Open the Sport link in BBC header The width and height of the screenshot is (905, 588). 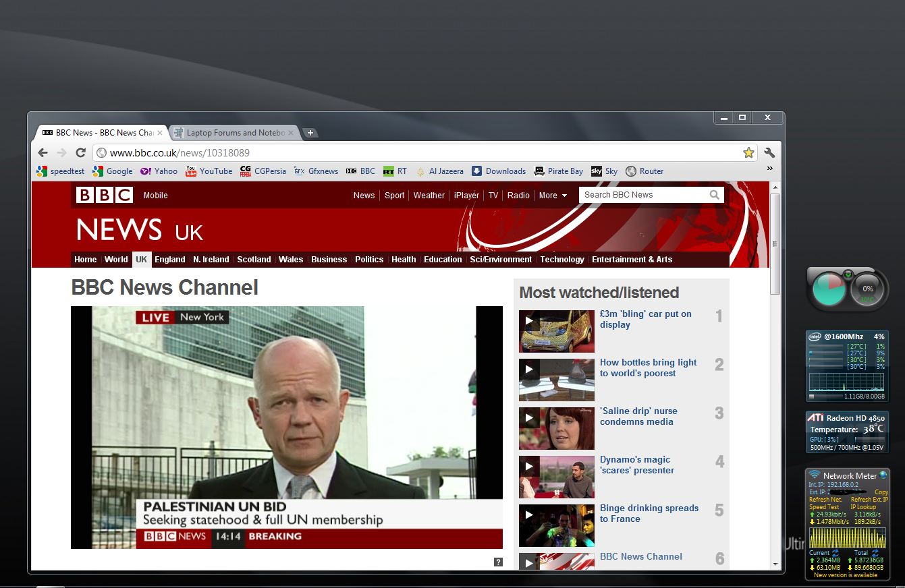pyautogui.click(x=395, y=196)
